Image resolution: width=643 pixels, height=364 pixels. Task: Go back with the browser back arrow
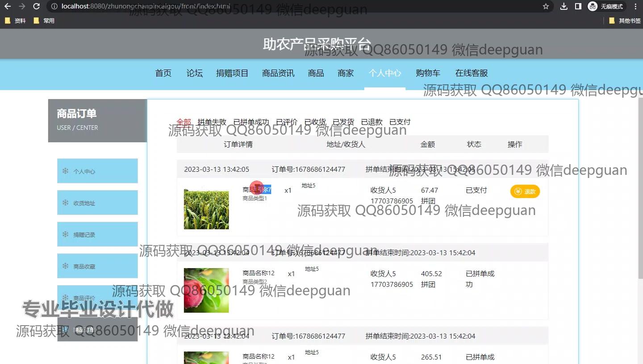coord(8,6)
